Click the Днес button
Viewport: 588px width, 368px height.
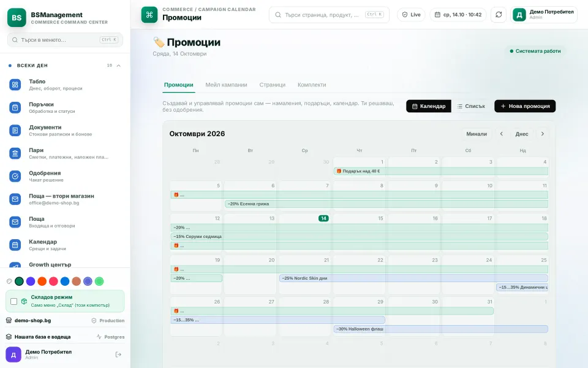[522, 134]
